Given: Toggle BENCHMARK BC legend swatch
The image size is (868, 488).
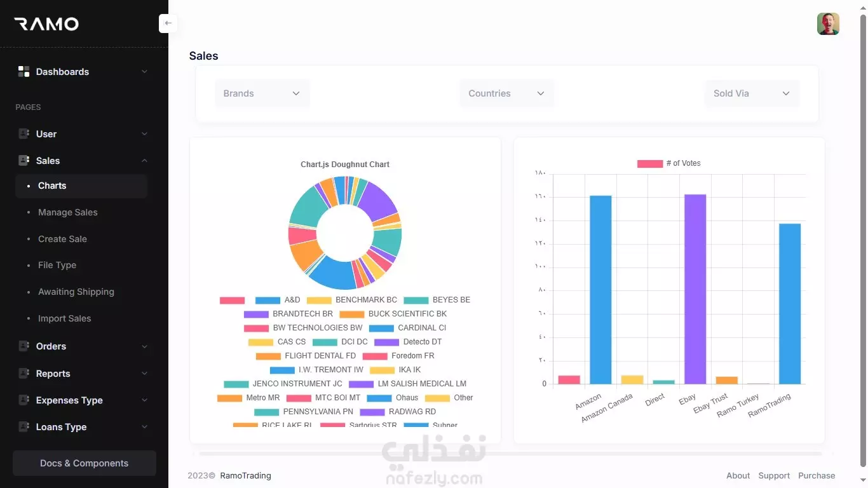Looking at the screenshot, I should coord(319,301).
